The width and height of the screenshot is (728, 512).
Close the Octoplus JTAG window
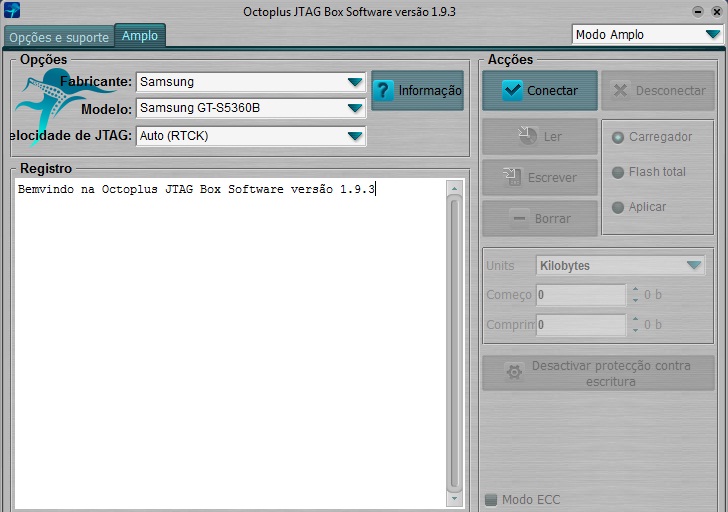point(716,11)
